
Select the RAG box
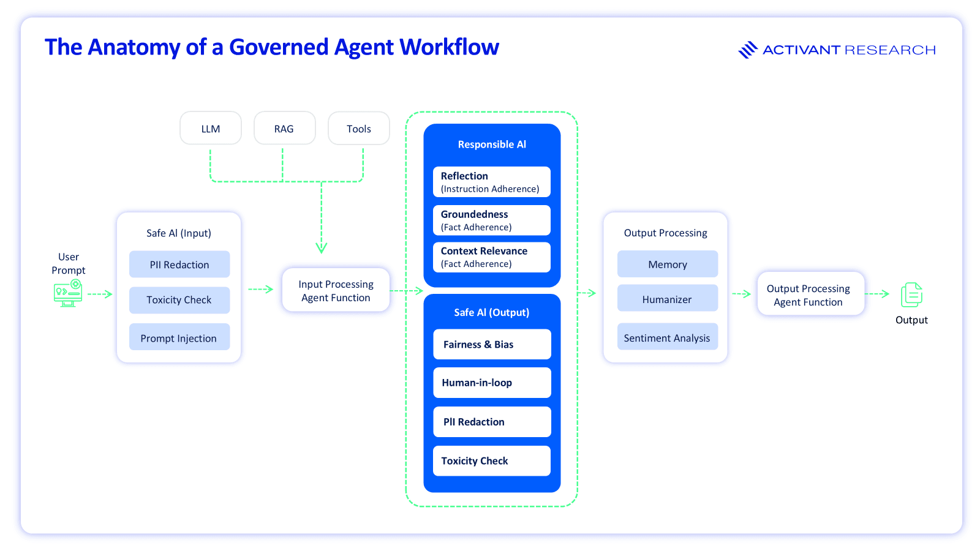point(284,129)
